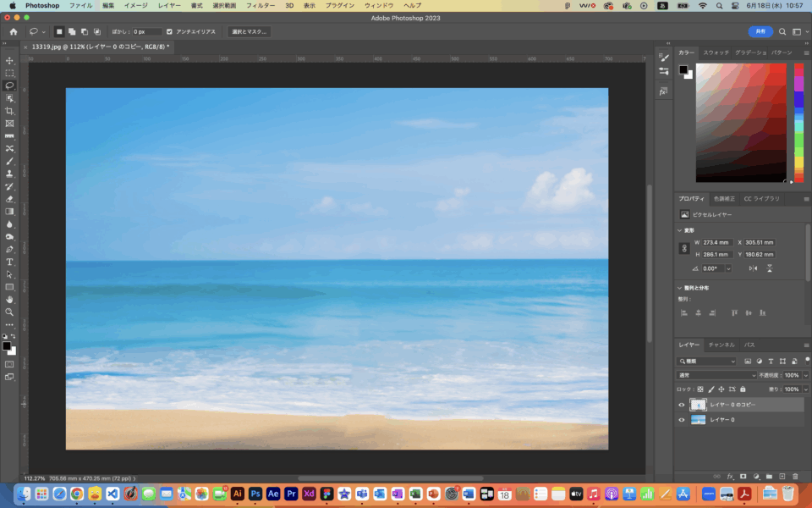This screenshot has height=508, width=812.
Task: Switch to the 色調補正 tab
Action: 724,198
